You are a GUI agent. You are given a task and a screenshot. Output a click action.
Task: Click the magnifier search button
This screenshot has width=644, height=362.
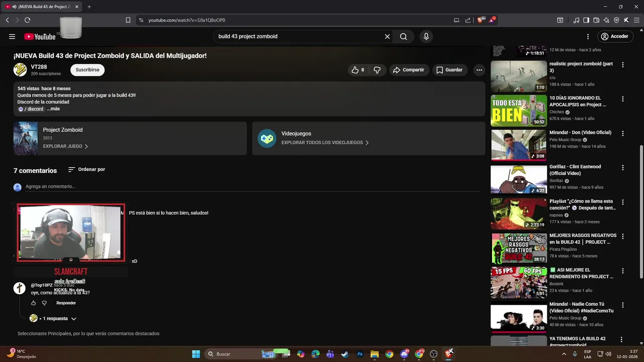pos(404,36)
